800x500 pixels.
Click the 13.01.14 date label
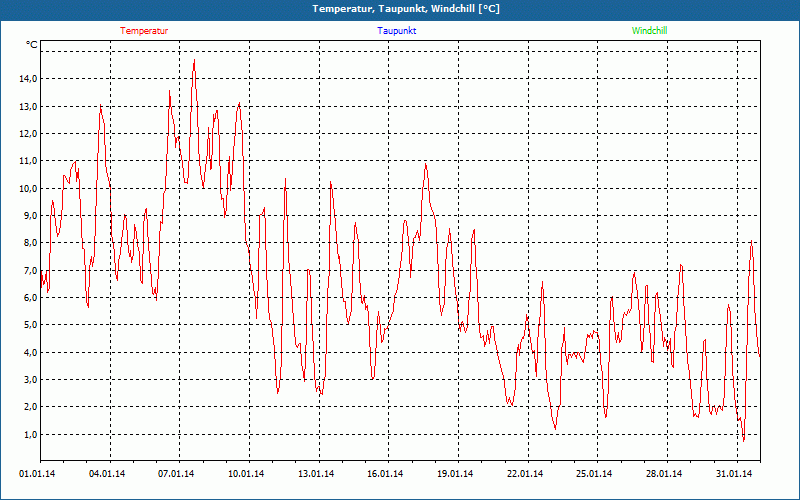point(316,474)
